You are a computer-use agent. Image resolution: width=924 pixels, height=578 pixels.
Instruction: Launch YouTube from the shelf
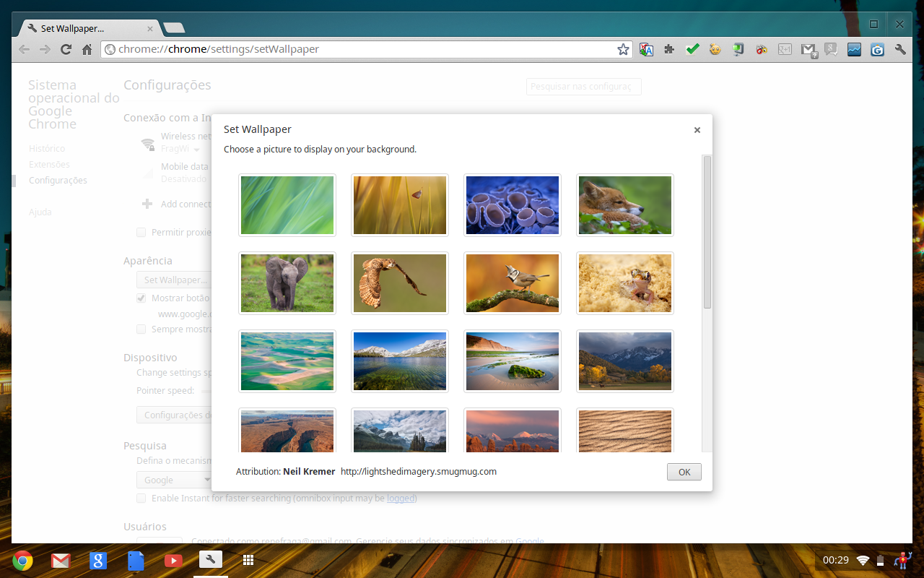(173, 560)
